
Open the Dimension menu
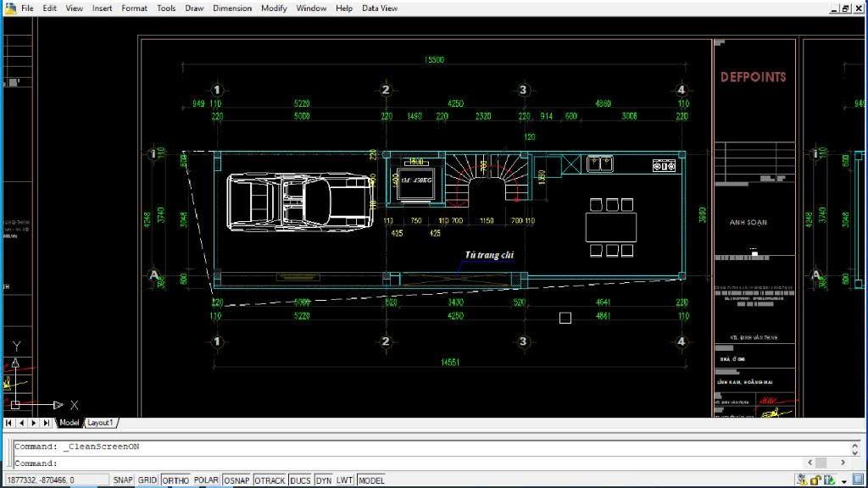232,8
